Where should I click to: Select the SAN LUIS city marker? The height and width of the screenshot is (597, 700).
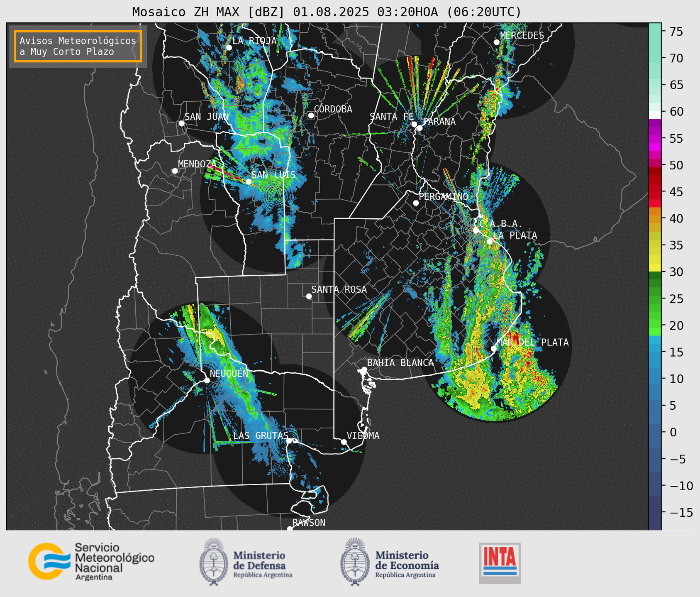tap(249, 181)
